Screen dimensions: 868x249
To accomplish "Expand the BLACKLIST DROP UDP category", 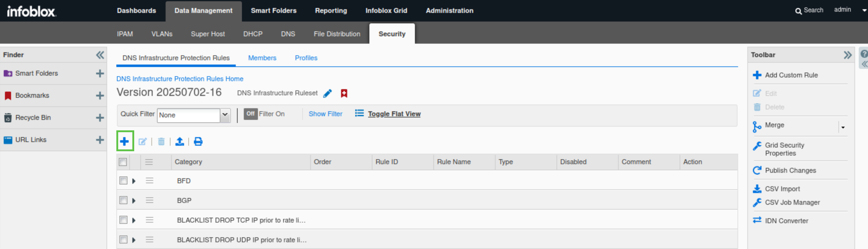I will [x=134, y=240].
